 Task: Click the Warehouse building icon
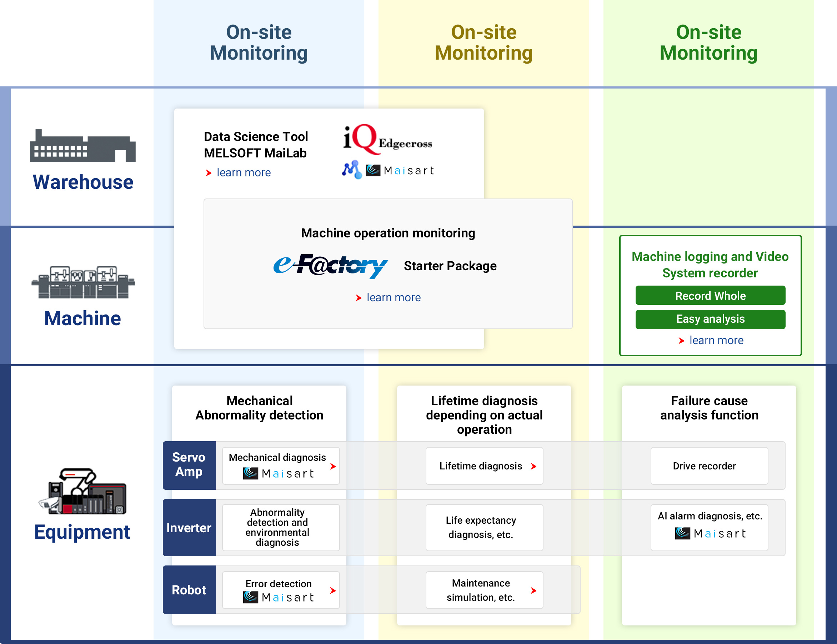point(83,146)
